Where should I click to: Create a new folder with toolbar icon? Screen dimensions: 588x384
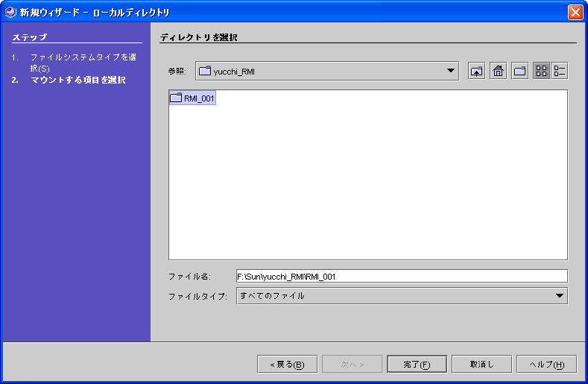point(519,71)
